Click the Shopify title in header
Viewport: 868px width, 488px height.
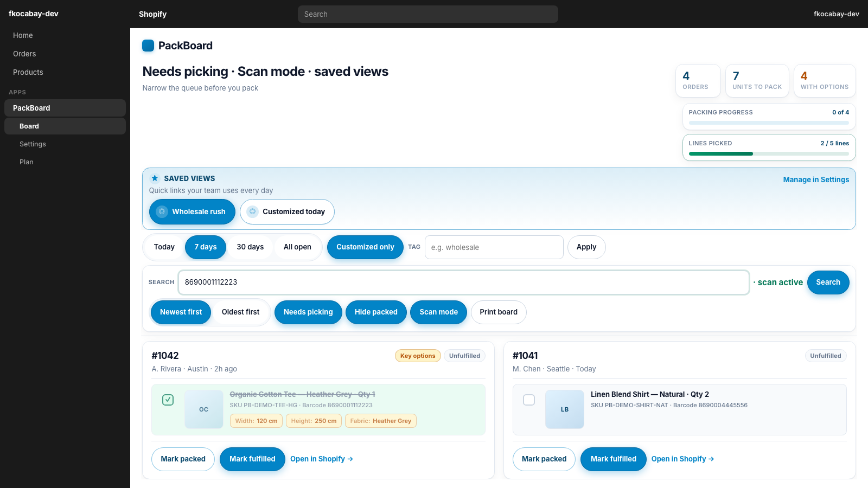(152, 14)
